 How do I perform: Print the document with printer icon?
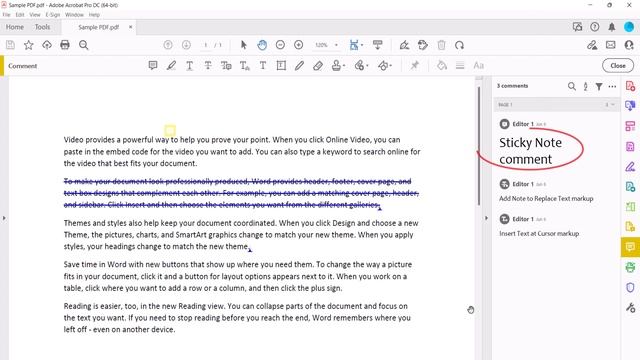(65, 45)
